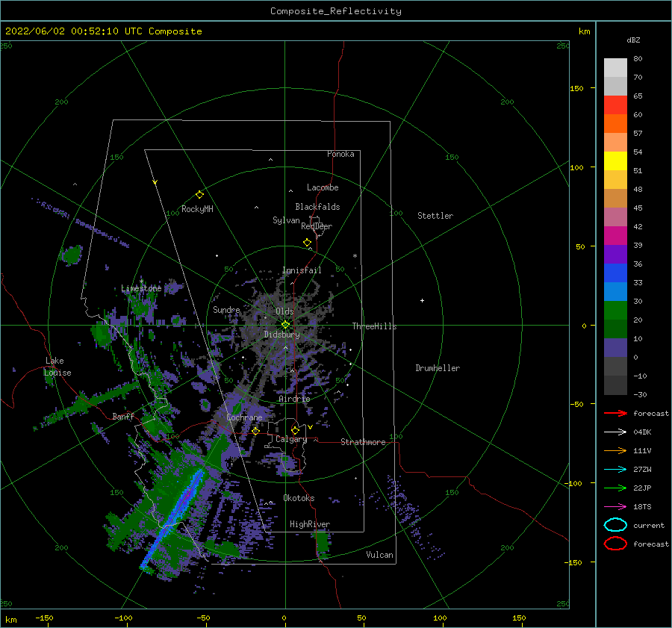Viewport: 672px width, 628px height.
Task: Click the asterisk marker east of Innisfail
Action: 355,256
